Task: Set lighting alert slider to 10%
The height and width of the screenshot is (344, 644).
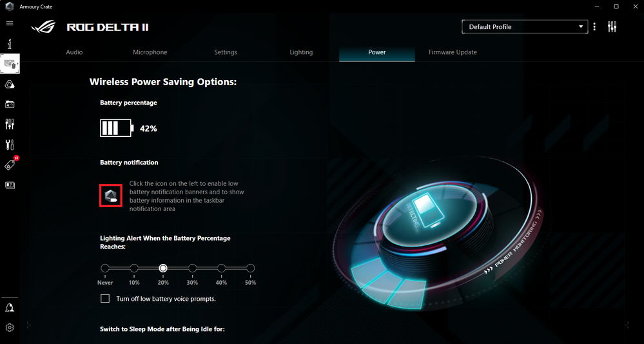Action: pyautogui.click(x=134, y=268)
